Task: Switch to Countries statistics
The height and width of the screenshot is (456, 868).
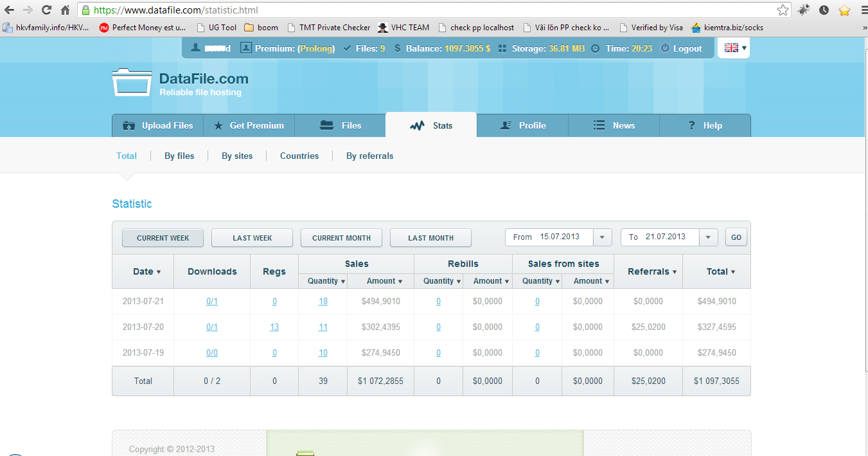Action: click(299, 156)
